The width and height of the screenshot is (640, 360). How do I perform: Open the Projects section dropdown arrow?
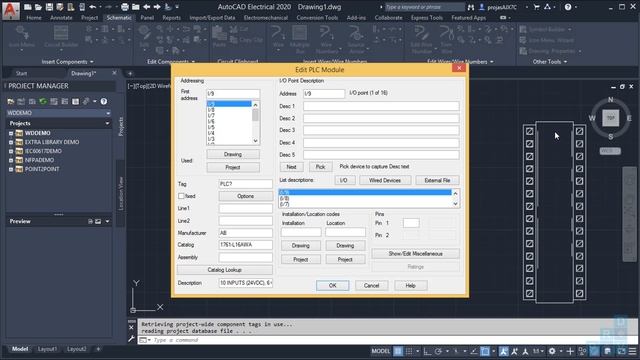coord(107,123)
